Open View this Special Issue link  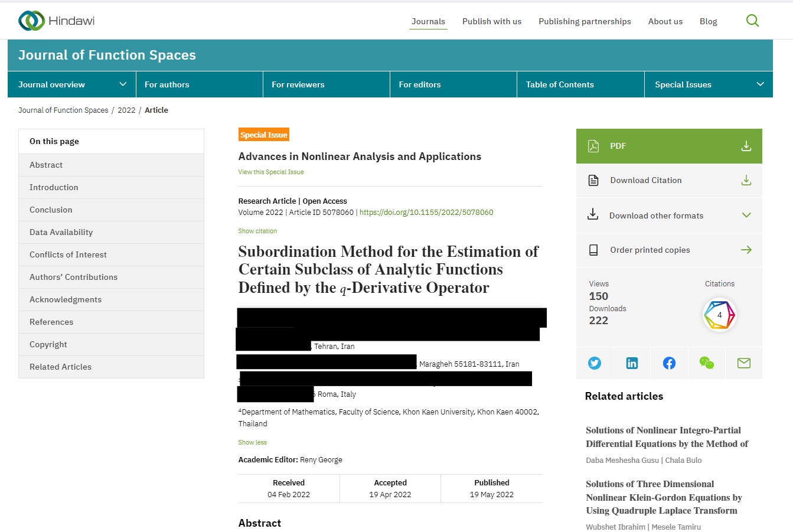coord(271,172)
